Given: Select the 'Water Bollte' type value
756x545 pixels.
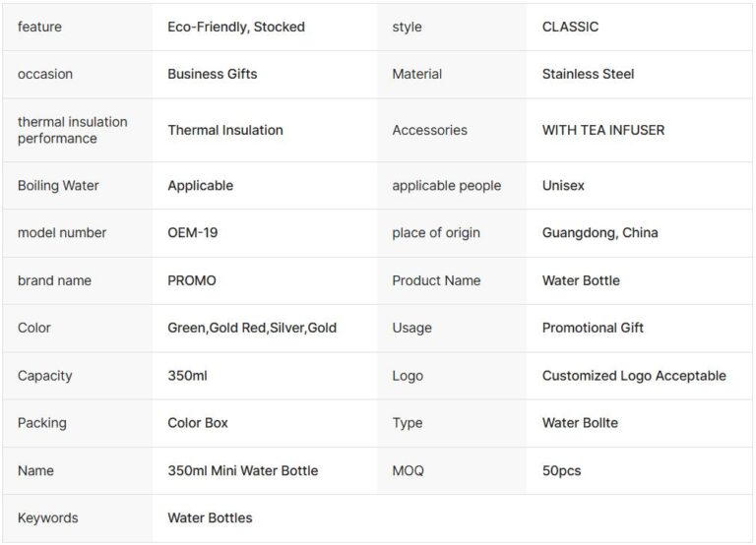Looking at the screenshot, I should point(580,423).
